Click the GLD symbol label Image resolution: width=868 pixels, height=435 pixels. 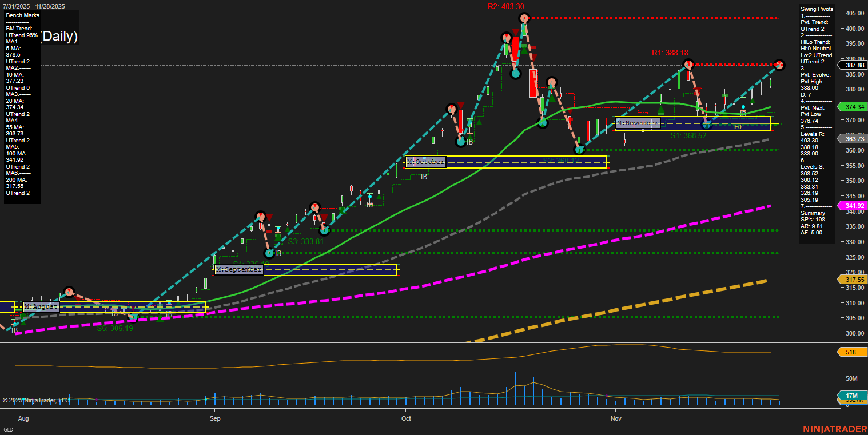tap(9, 429)
